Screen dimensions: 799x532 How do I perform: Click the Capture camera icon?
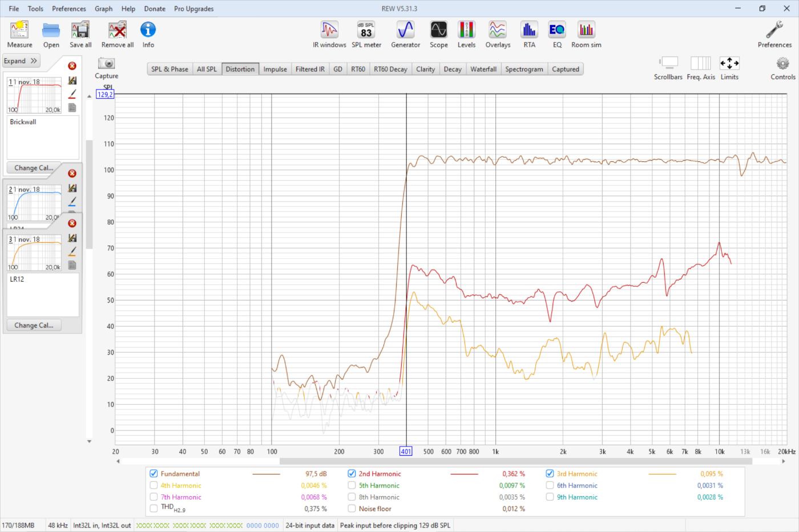tap(106, 64)
